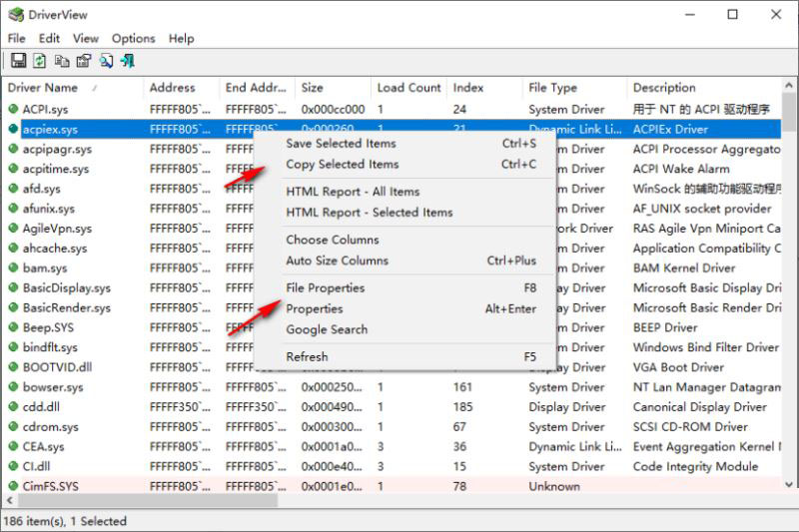The height and width of the screenshot is (532, 799).
Task: Sort by Address column header
Action: 182,88
